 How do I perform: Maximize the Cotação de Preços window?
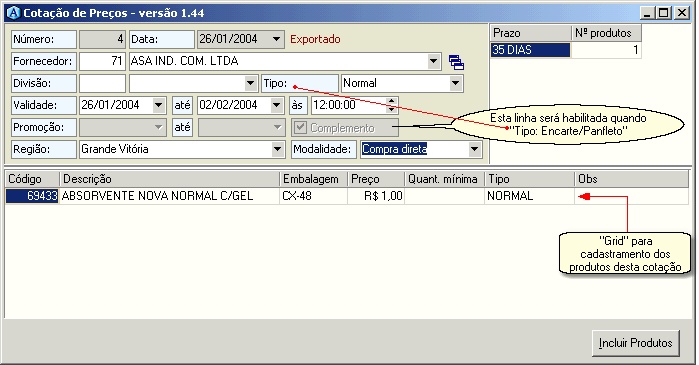click(663, 13)
